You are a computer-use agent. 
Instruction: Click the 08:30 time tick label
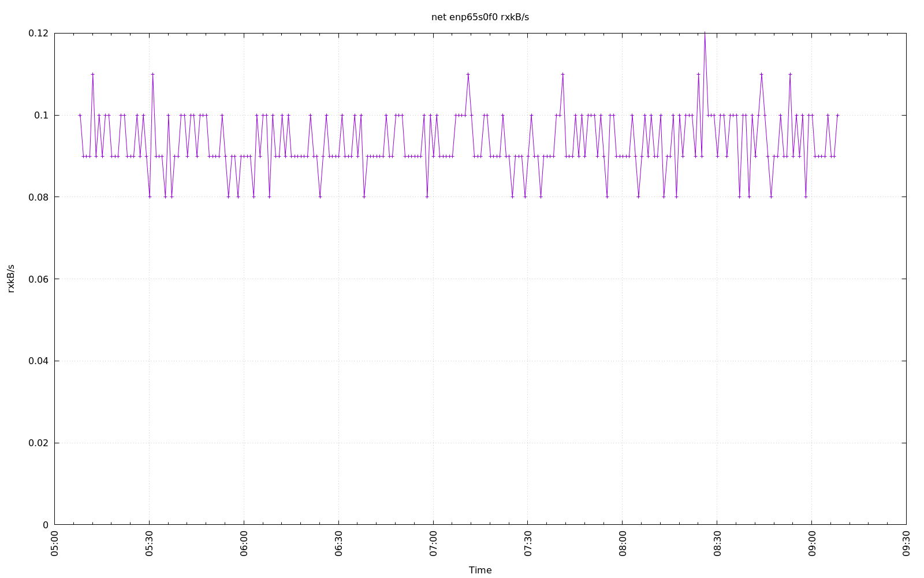tap(717, 543)
